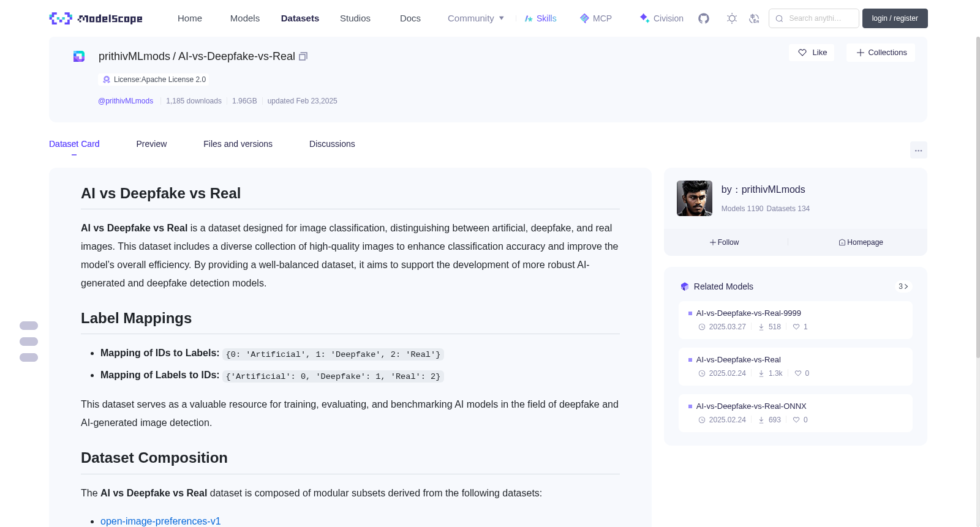This screenshot has width=980, height=527.
Task: Click download icon for AI-vs-Deepfake-vs-Real-9999
Action: point(761,327)
